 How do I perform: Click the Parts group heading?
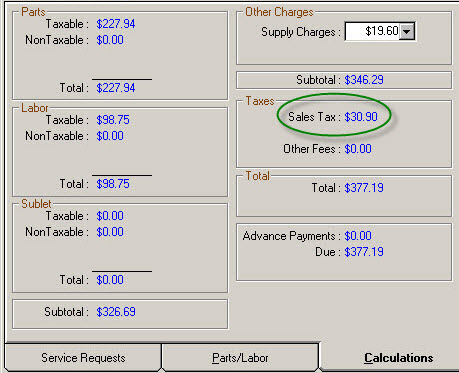pyautogui.click(x=33, y=12)
